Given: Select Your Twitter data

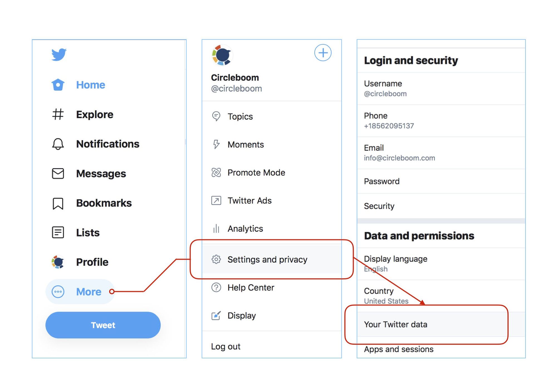Looking at the screenshot, I should click(396, 324).
